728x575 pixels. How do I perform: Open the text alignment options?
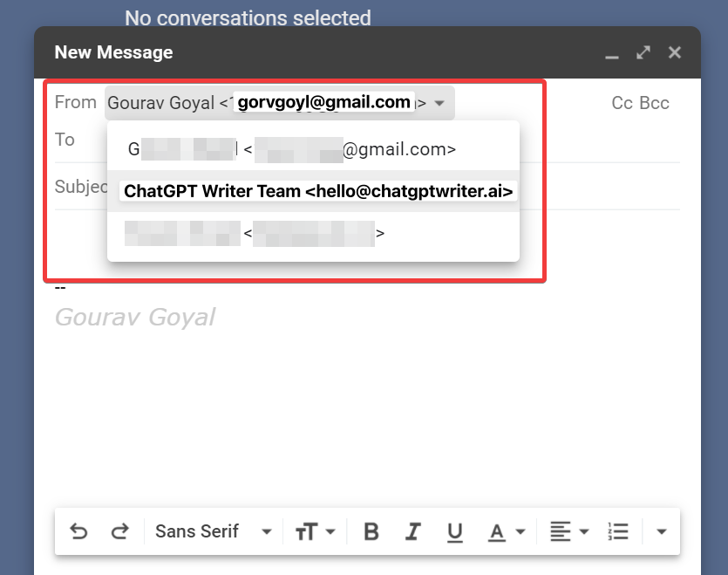569,531
